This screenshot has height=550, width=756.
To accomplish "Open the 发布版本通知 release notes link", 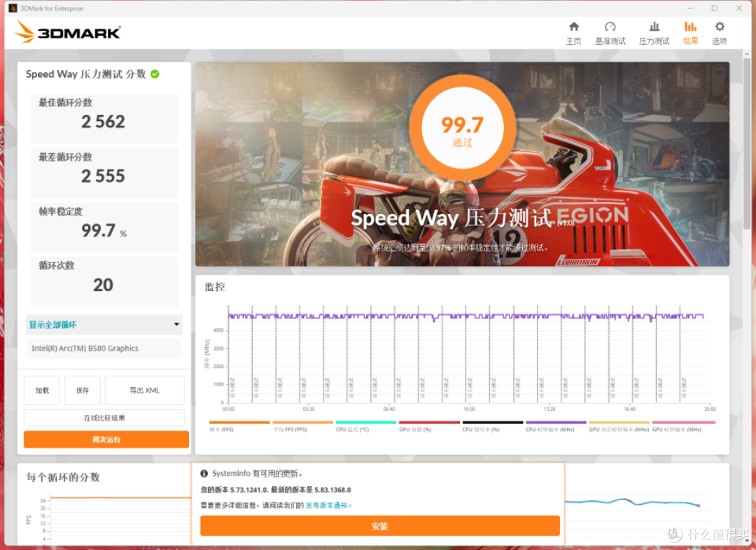I will pos(326,505).
